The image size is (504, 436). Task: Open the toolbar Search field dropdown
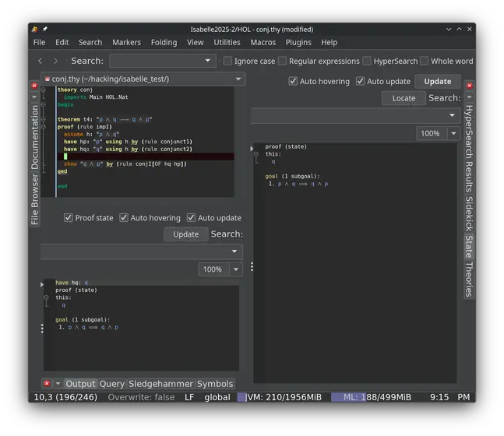(208, 61)
